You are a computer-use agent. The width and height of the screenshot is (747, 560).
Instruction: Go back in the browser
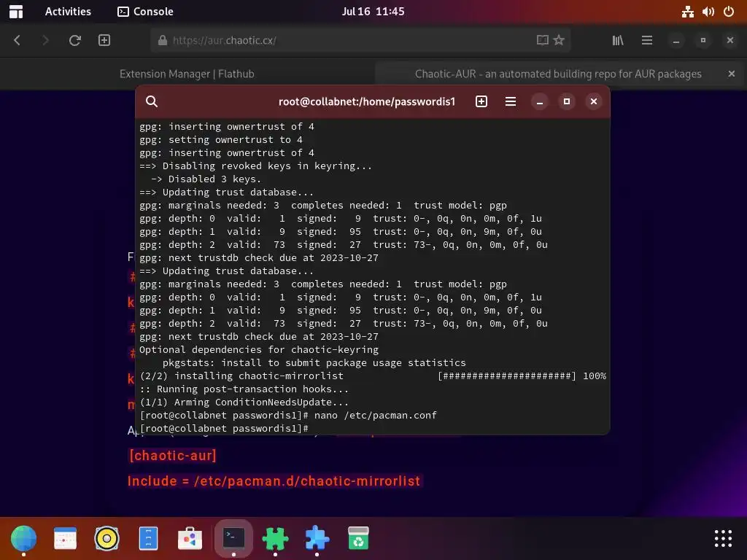(x=18, y=41)
